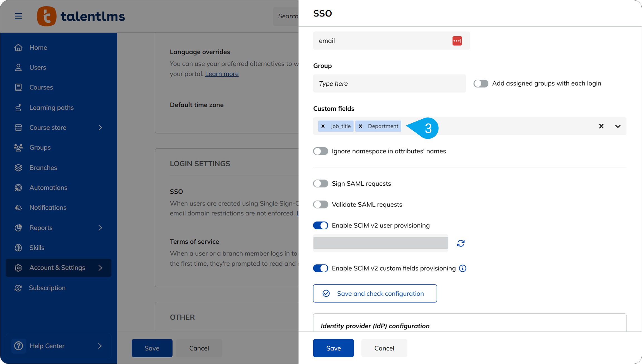Toggle Sign SAML requests on

(x=320, y=184)
